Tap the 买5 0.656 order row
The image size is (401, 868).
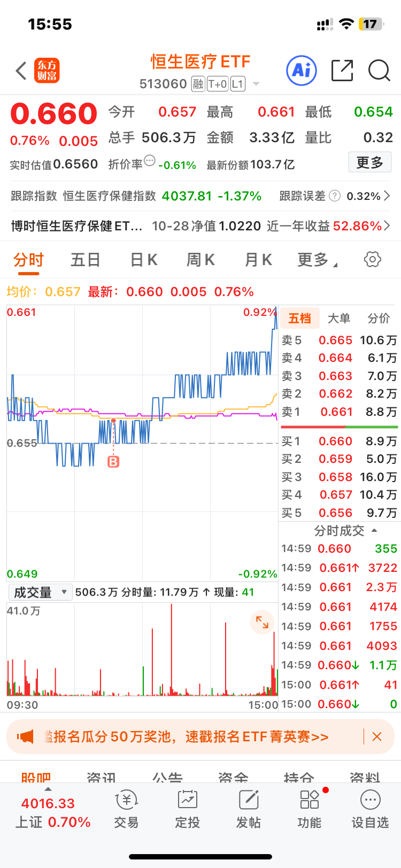tap(339, 513)
